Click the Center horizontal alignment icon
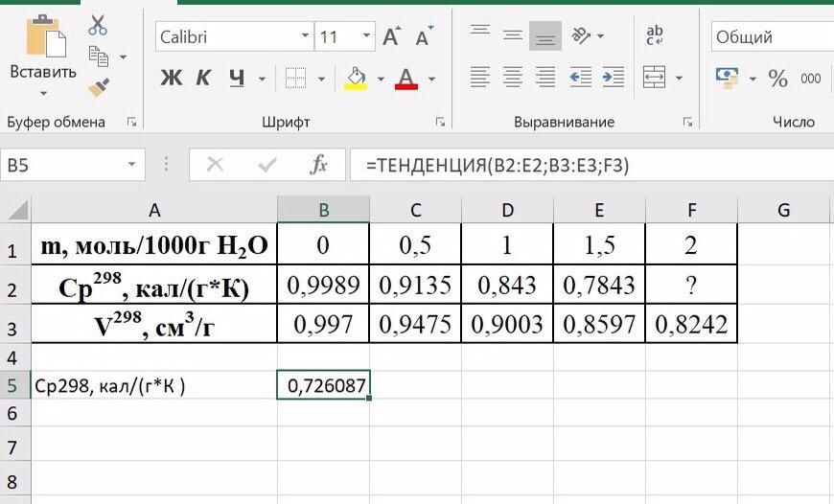Image resolution: width=834 pixels, height=504 pixels. 513,78
